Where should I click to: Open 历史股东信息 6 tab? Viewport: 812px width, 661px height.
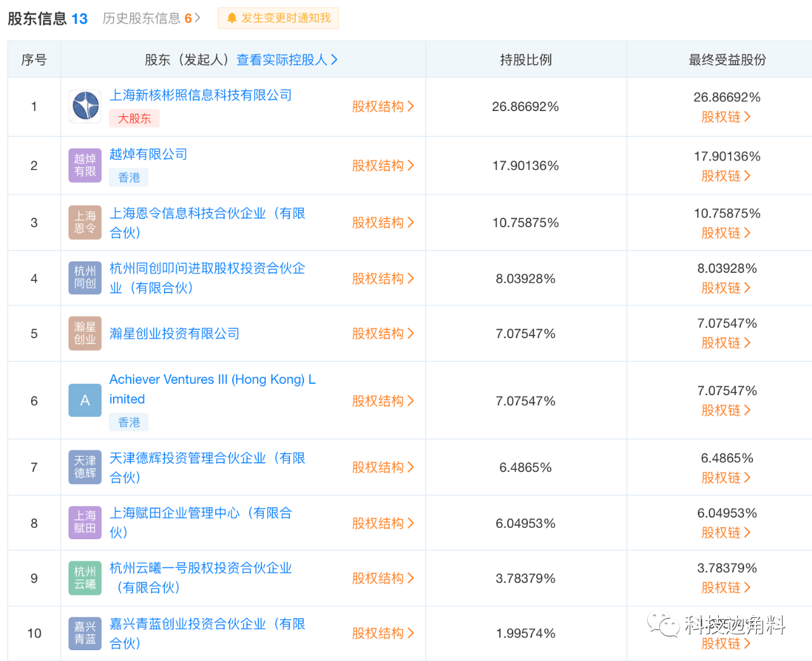point(151,18)
